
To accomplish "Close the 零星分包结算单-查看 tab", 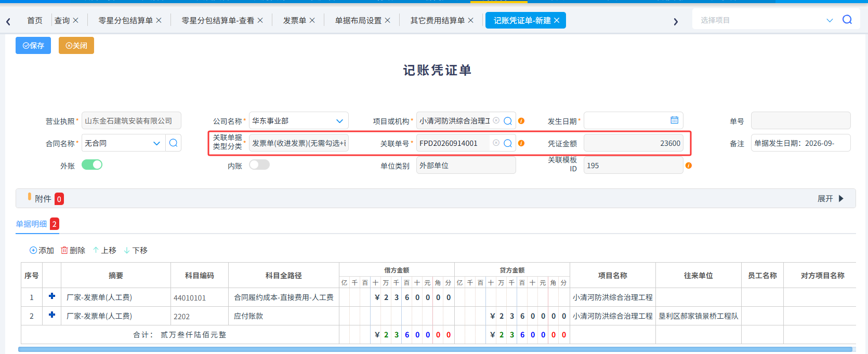I will 260,20.
